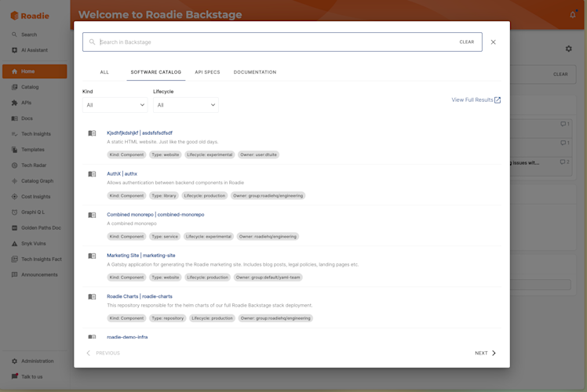This screenshot has width=587, height=392.
Task: Open the Lifecycle dropdown filter
Action: point(186,105)
